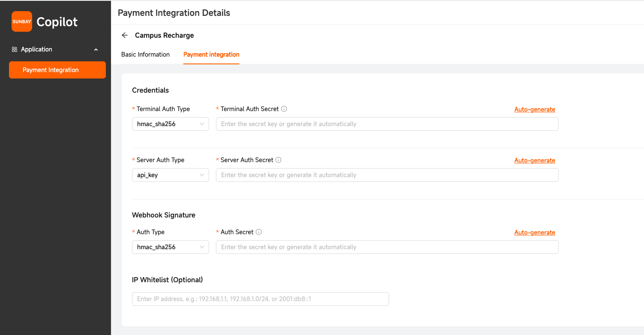
Task: Focus the IP Whitelist input field
Action: click(260, 299)
